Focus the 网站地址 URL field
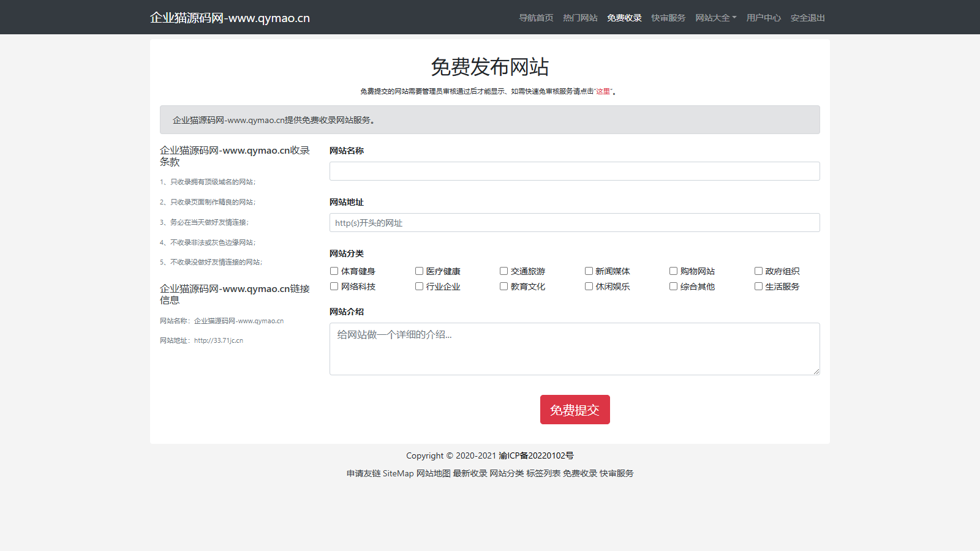 (574, 223)
